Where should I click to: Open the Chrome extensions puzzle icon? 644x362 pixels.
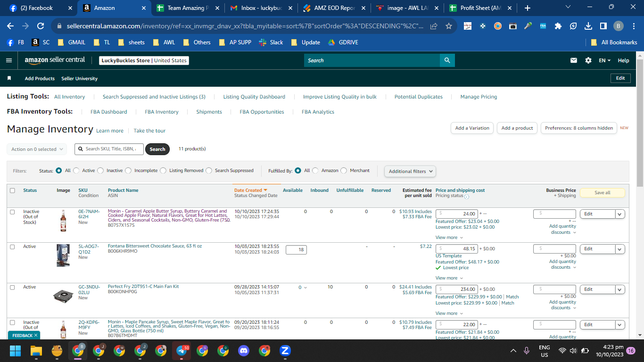(558, 26)
